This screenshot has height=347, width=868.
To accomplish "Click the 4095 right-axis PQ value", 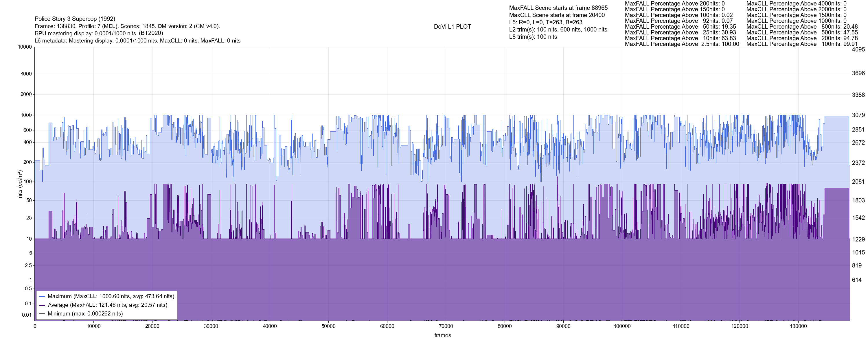I will (858, 49).
